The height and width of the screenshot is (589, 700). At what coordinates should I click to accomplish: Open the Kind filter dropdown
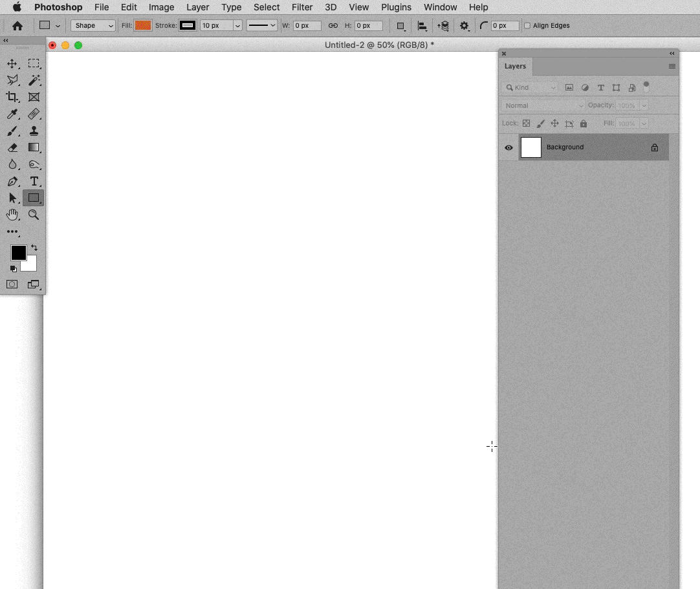(530, 87)
